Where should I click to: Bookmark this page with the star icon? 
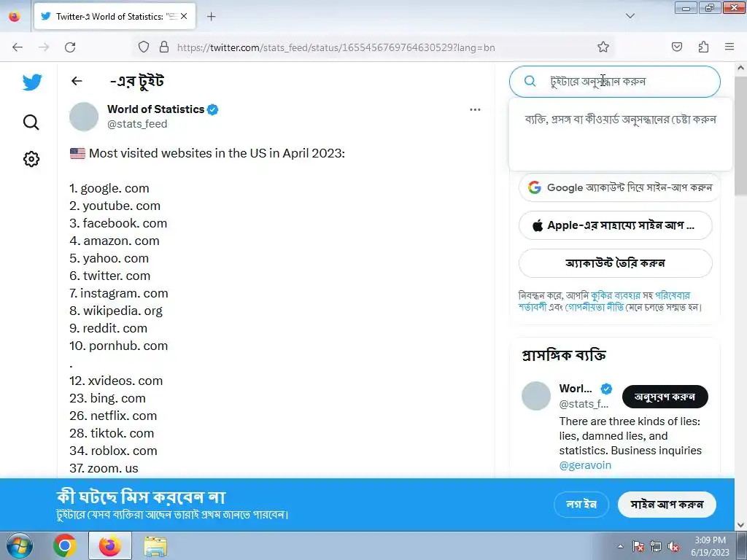click(603, 47)
